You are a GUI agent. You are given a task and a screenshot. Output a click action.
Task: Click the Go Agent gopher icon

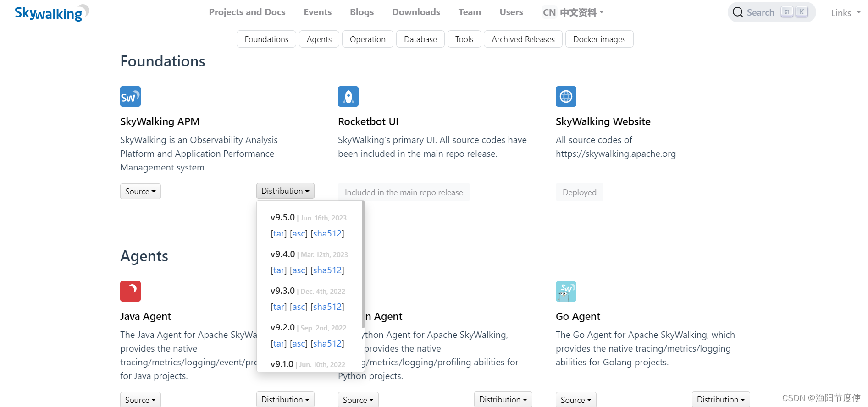pos(566,291)
